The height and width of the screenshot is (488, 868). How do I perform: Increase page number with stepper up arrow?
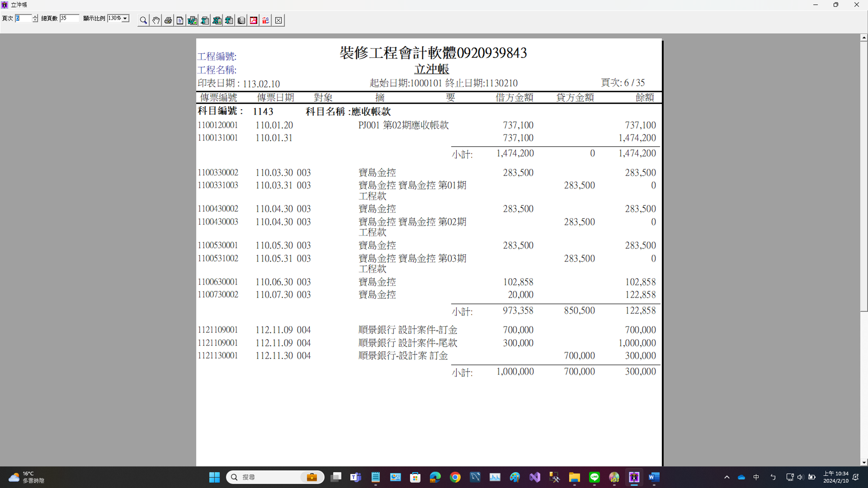point(35,16)
